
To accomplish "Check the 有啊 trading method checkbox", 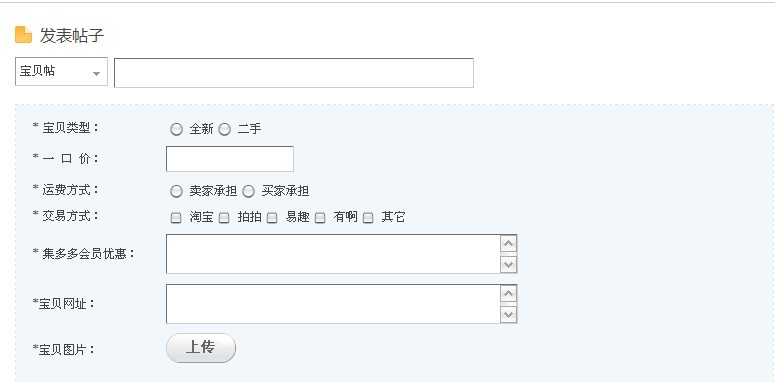I will (x=320, y=218).
